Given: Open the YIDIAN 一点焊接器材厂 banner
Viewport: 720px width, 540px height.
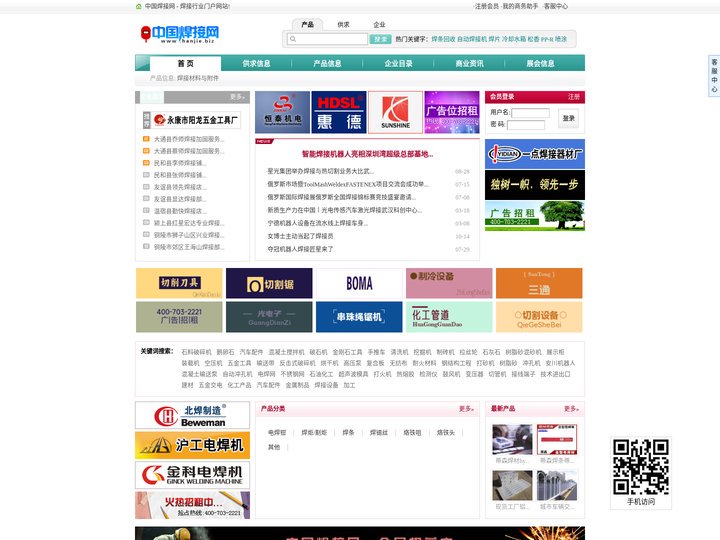Looking at the screenshot, I should [535, 154].
